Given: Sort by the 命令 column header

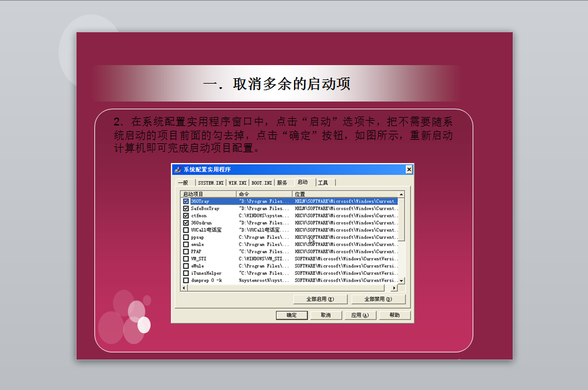Looking at the screenshot, I should pyautogui.click(x=264, y=194).
